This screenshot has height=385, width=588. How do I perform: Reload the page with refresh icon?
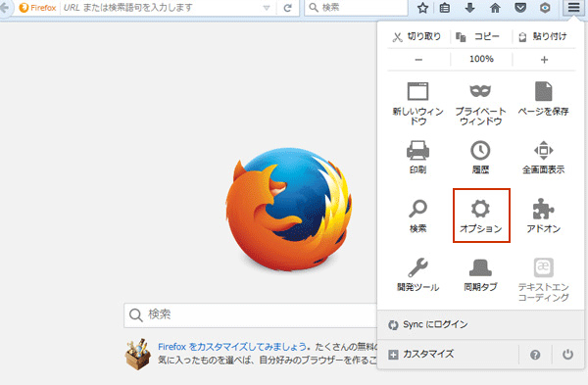287,8
